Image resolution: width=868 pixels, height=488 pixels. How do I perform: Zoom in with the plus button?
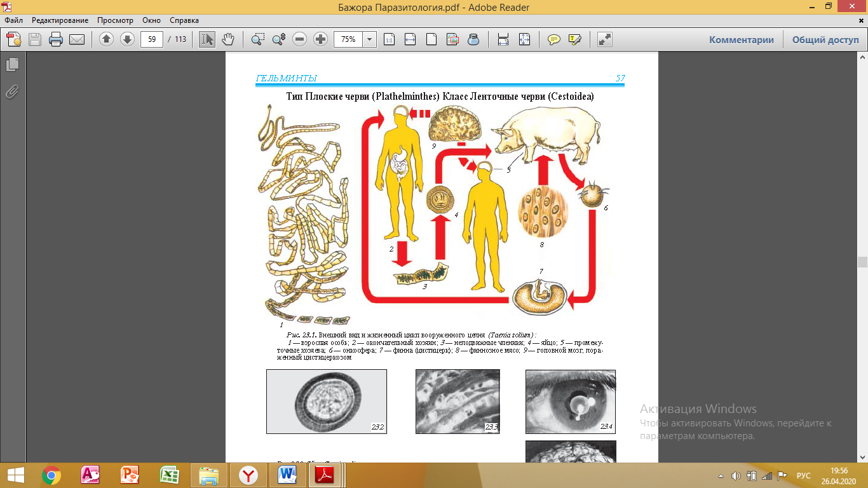[321, 39]
